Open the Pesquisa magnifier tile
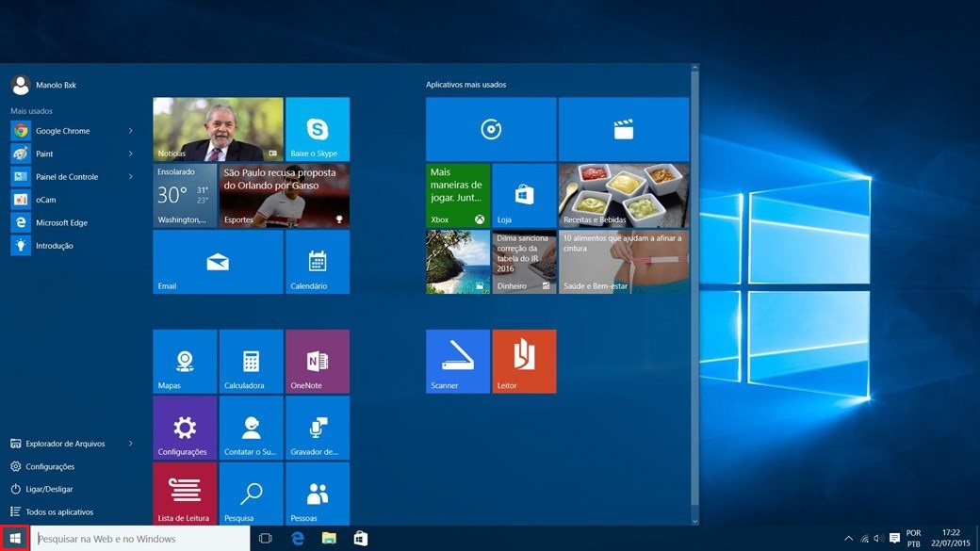Viewport: 980px width, 551px height. click(x=252, y=494)
